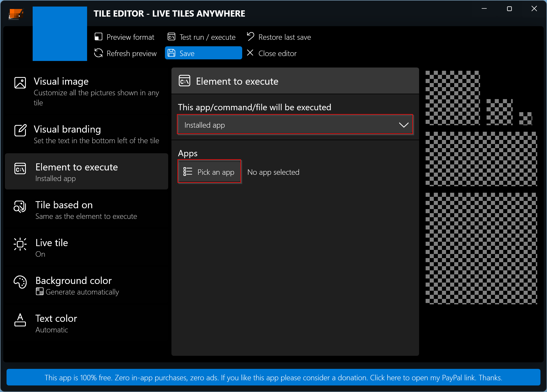Click the Background color palette icon
Screen dimensions: 547x392
[20, 282]
